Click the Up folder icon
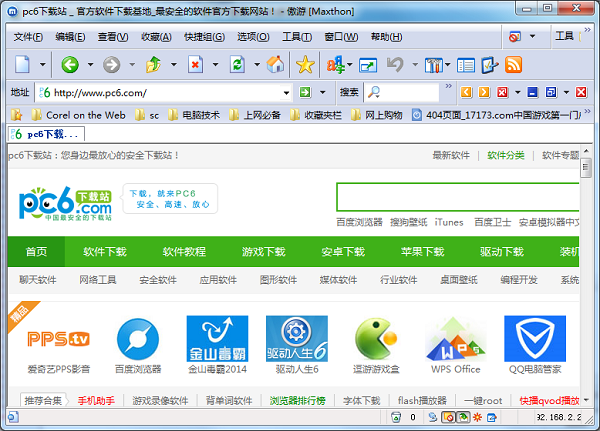 (x=153, y=64)
